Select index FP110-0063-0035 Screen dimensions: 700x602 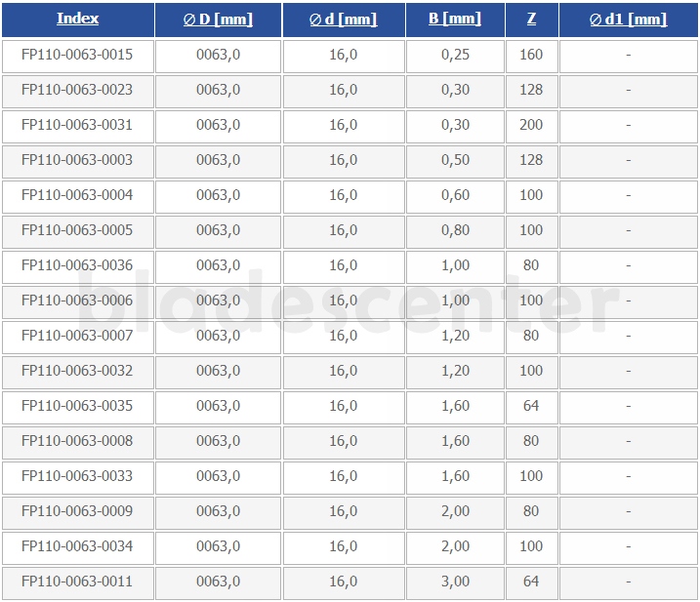(x=77, y=406)
